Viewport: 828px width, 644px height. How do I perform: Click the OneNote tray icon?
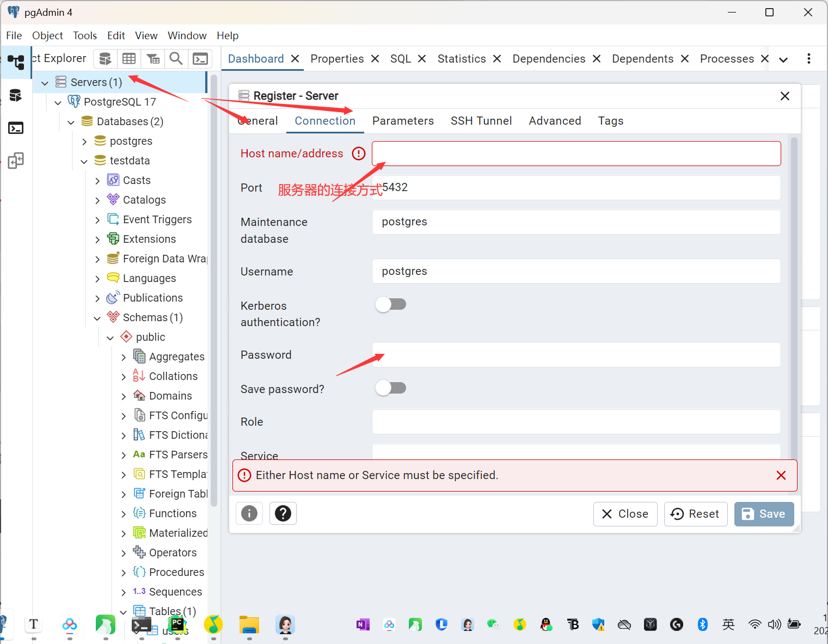(363, 624)
